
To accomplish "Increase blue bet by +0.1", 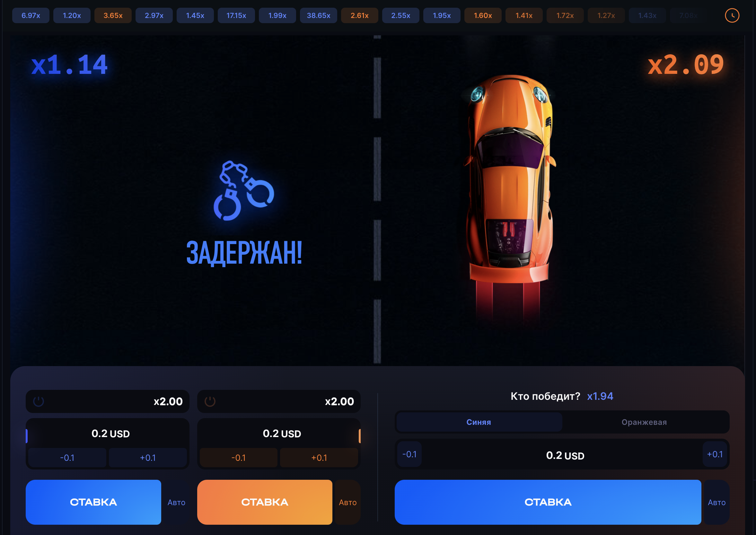I will pos(148,458).
